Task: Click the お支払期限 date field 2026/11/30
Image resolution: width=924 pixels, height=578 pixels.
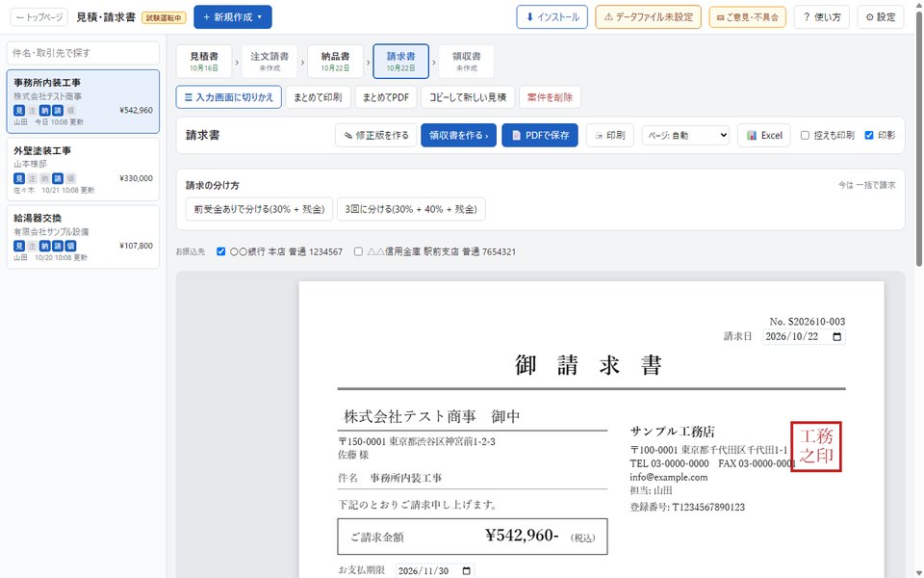Action: point(435,570)
